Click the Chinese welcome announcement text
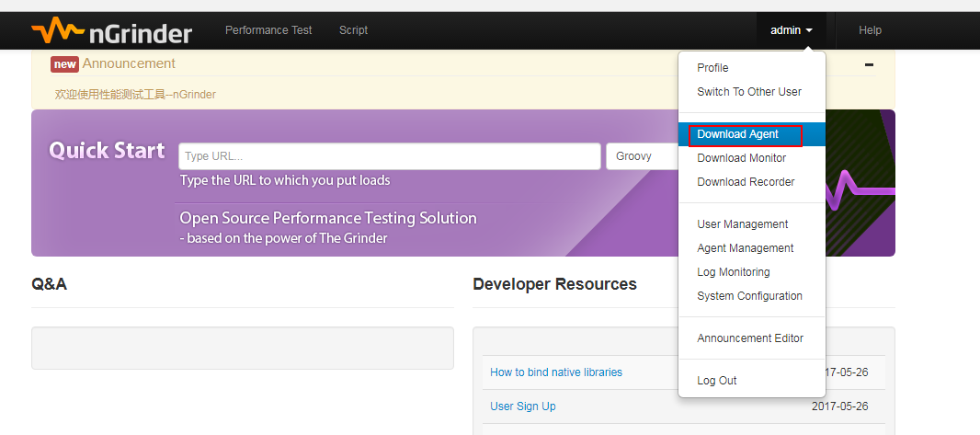980x435 pixels. 135,95
